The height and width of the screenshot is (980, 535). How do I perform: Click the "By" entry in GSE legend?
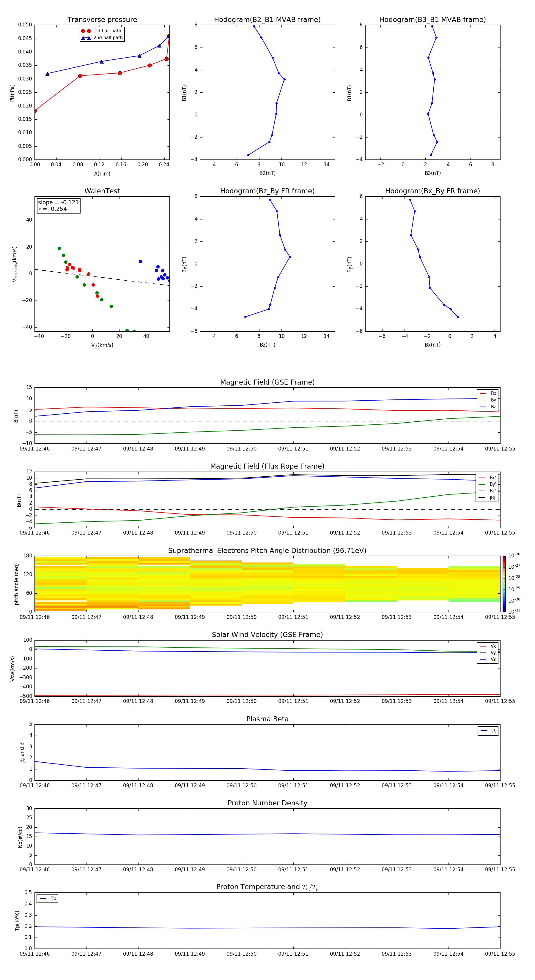click(x=488, y=400)
